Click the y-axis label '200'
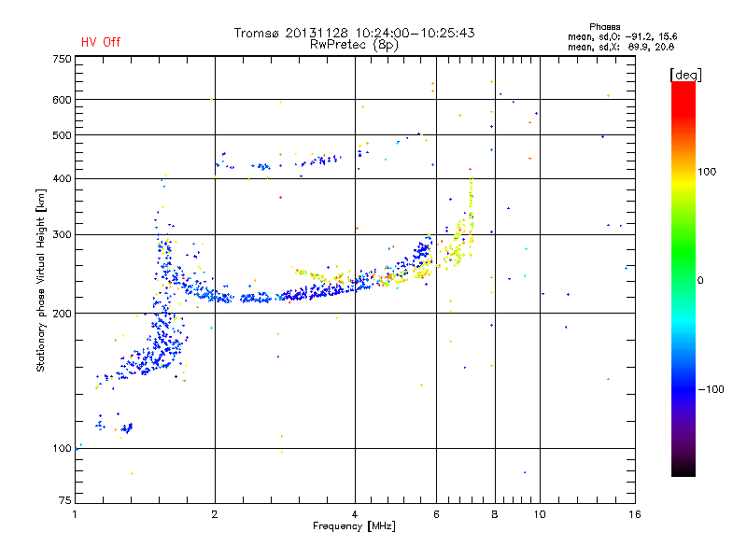Image resolution: width=747 pixels, height=560 pixels. 62,314
